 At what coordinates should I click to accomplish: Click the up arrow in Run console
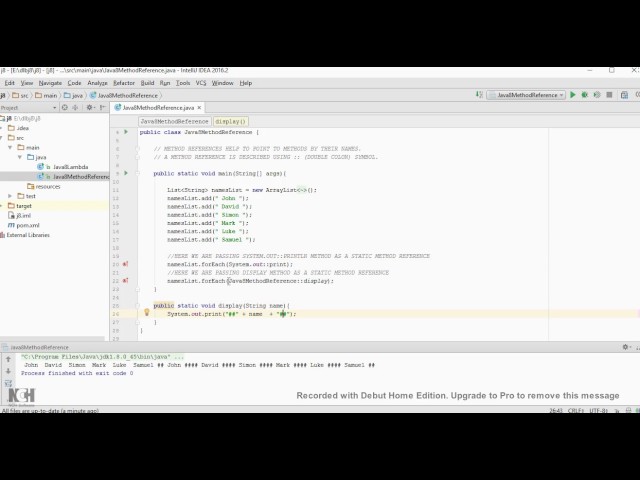tap(8, 359)
